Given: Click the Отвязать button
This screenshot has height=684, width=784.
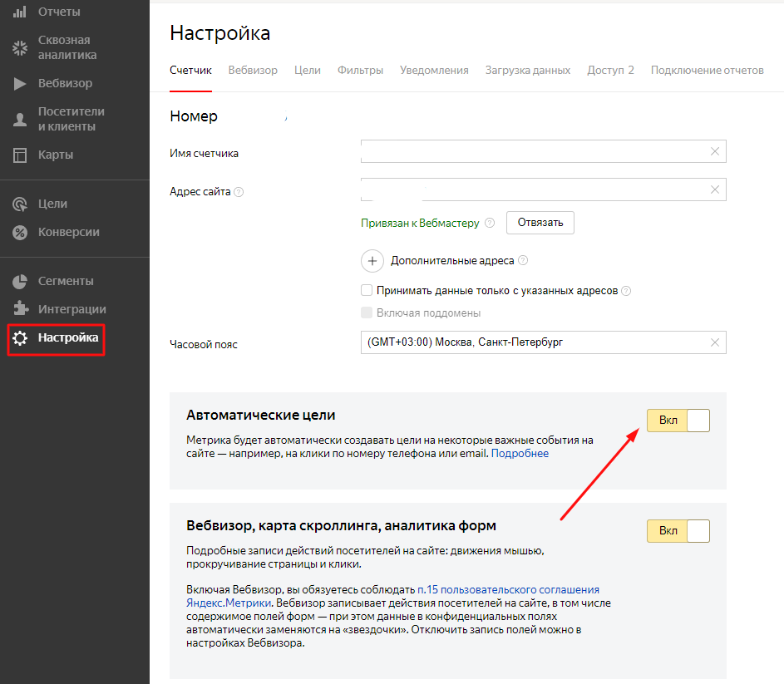Looking at the screenshot, I should pyautogui.click(x=540, y=223).
